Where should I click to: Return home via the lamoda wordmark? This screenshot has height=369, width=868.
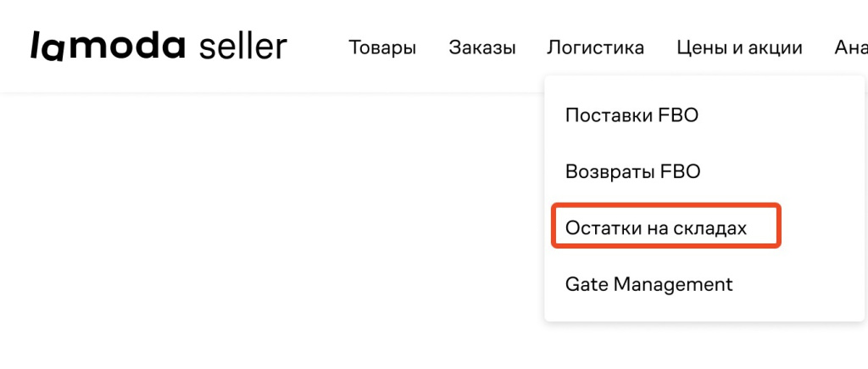[x=107, y=47]
